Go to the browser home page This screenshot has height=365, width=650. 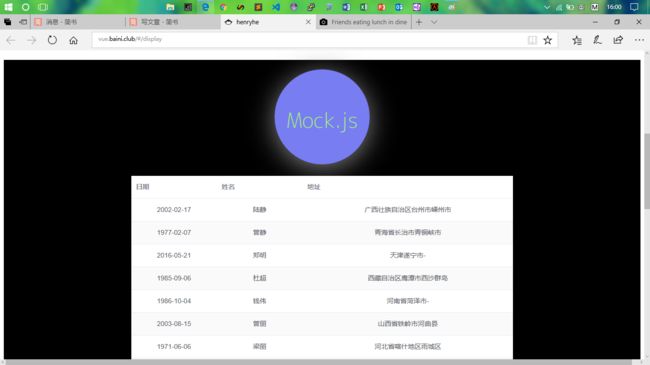[x=73, y=40]
